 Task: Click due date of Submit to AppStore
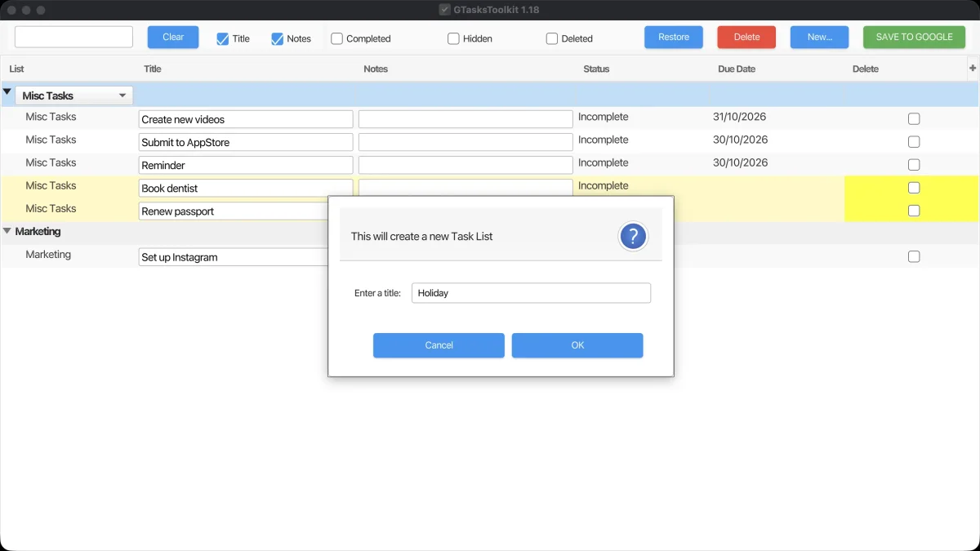click(x=740, y=140)
